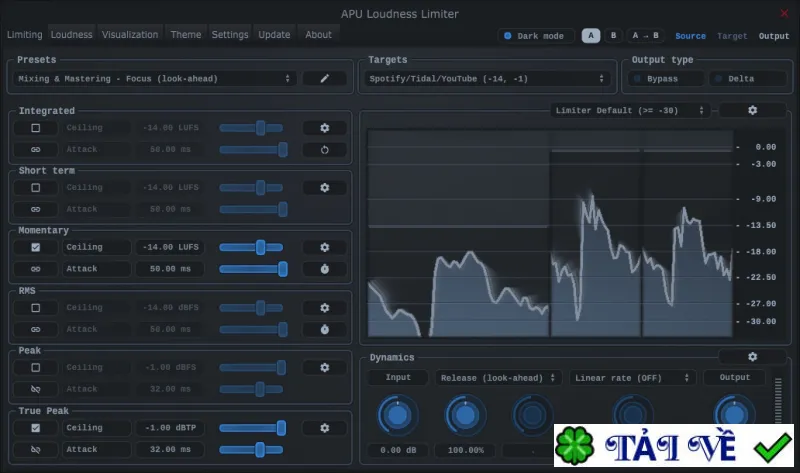Open the Presets dropdown Mixing & Mastering
Viewport: 800px width, 473px height.
point(154,79)
